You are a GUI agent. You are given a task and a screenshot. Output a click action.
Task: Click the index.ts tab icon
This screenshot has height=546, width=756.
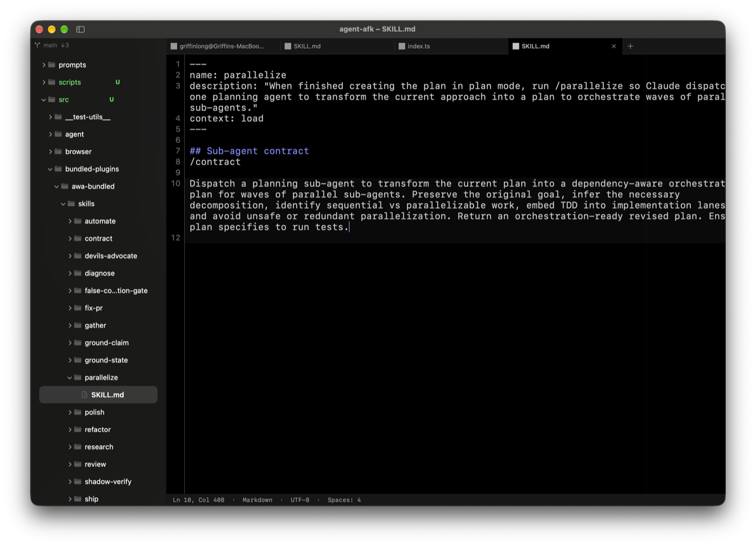pyautogui.click(x=402, y=46)
